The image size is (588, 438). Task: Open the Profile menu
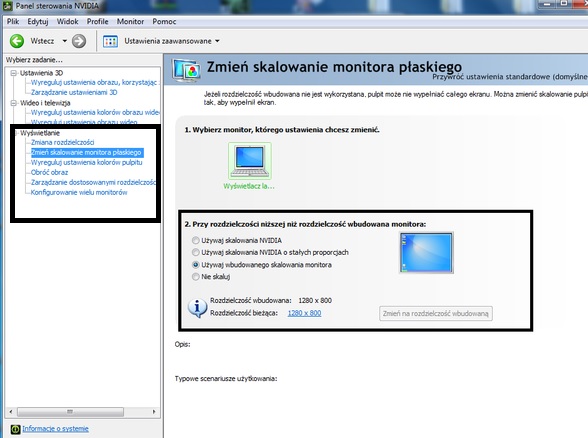pyautogui.click(x=98, y=21)
